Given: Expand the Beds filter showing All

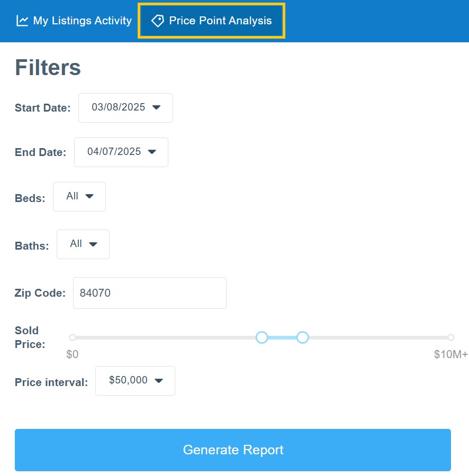Looking at the screenshot, I should (79, 197).
